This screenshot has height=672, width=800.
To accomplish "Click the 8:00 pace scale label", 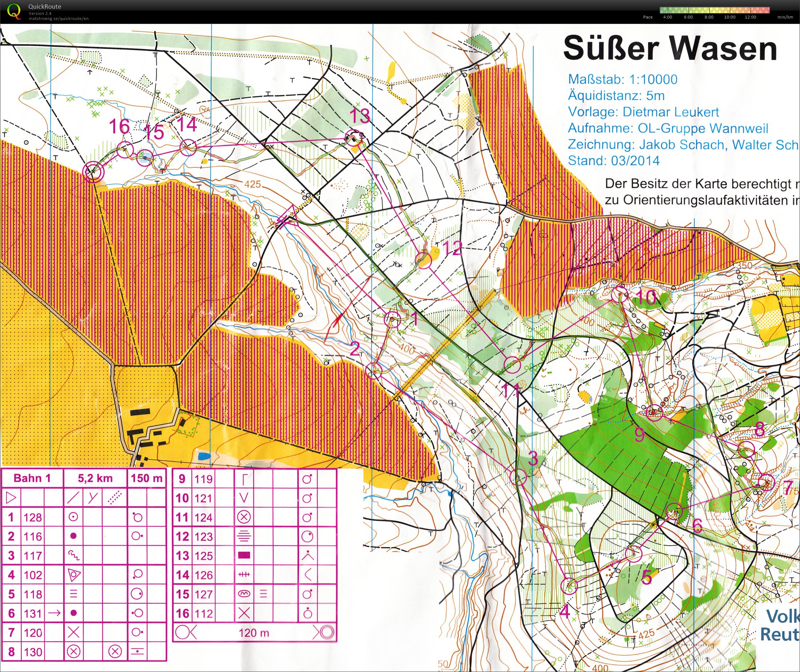I will point(709,17).
